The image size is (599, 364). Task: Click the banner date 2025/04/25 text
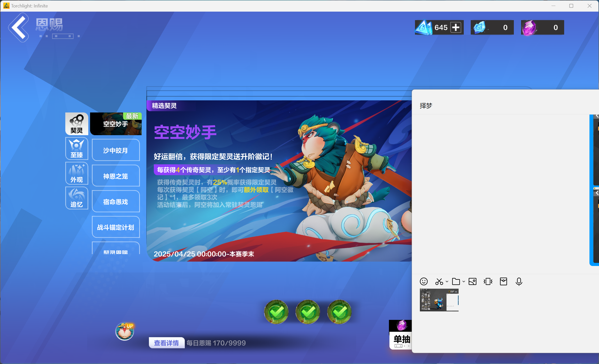pyautogui.click(x=204, y=254)
